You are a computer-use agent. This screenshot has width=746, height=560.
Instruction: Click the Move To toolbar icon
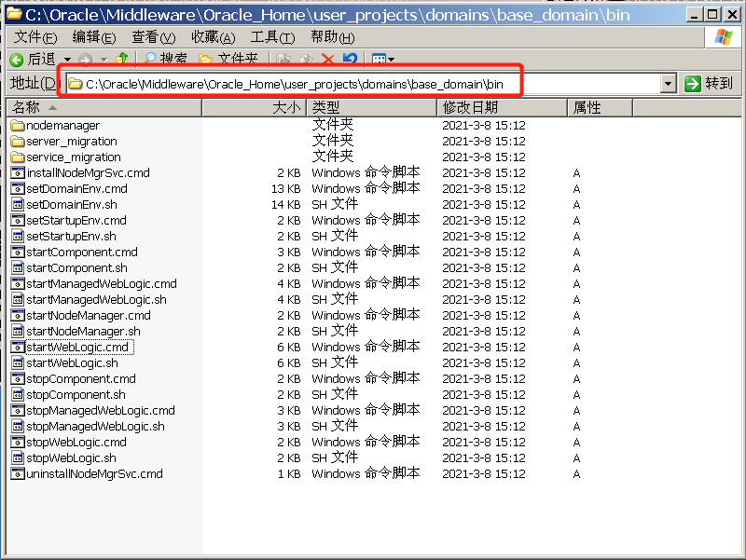[283, 59]
